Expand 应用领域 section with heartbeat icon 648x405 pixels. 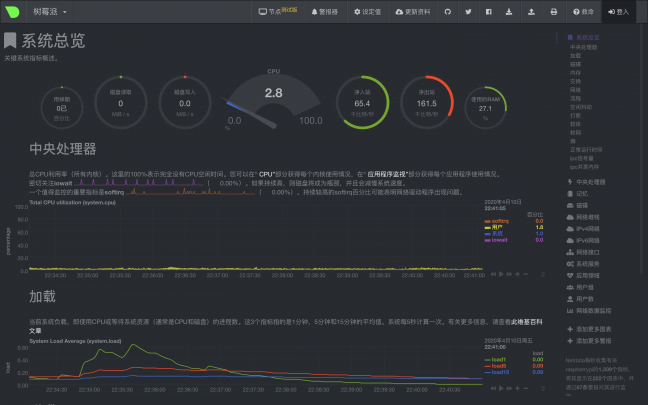click(x=583, y=275)
